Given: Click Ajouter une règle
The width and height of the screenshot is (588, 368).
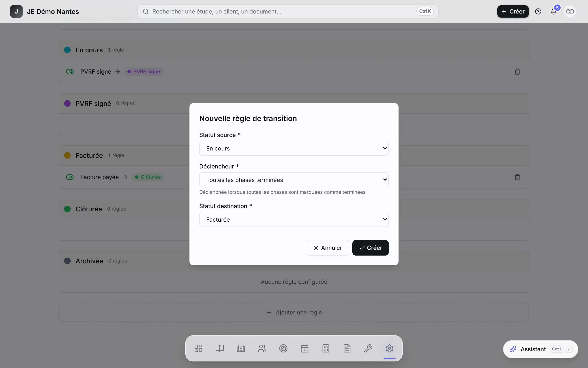Looking at the screenshot, I should [x=294, y=313].
